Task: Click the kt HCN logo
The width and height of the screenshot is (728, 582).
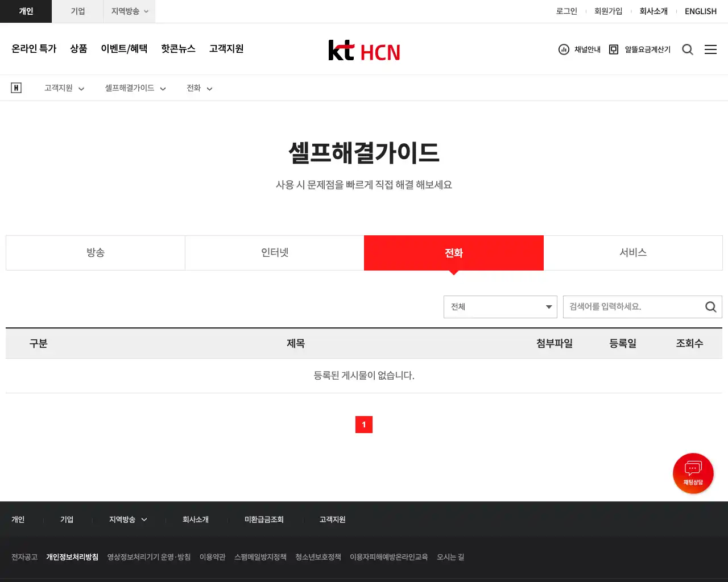Action: 364,51
